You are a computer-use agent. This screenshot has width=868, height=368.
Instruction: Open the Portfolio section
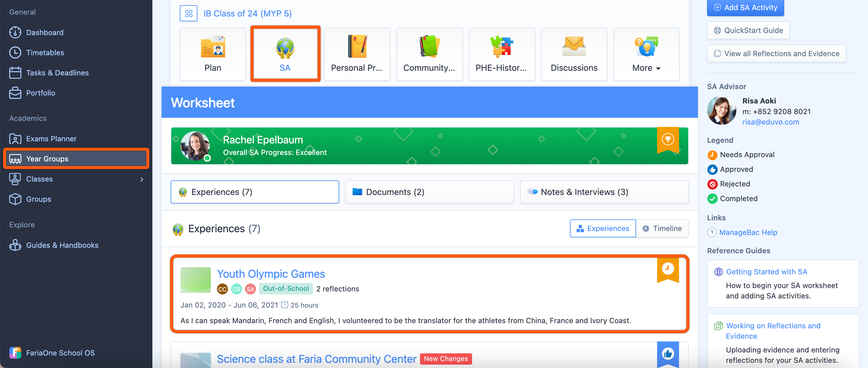coord(41,93)
